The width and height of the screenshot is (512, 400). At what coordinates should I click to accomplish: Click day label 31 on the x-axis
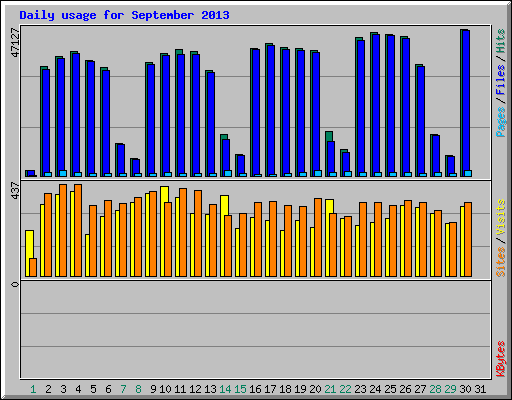point(480,389)
